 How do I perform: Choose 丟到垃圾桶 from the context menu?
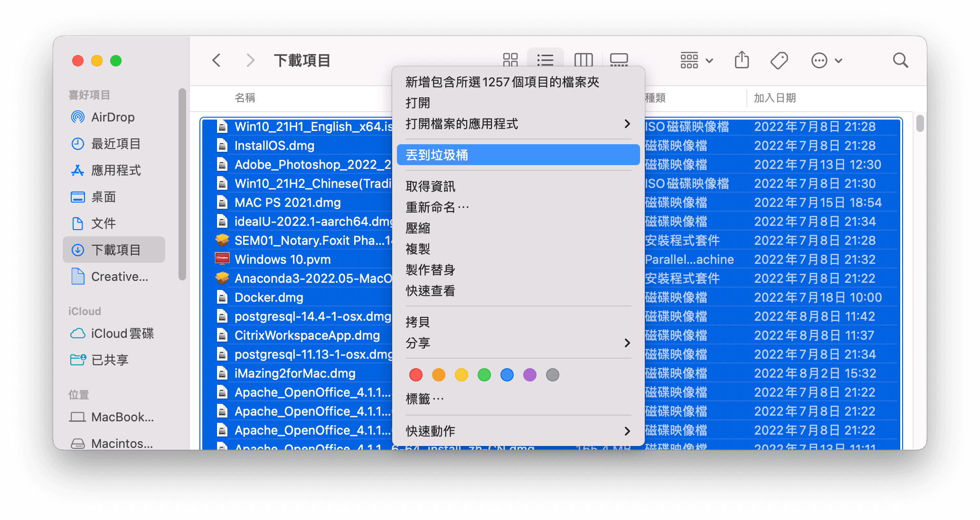coord(518,155)
